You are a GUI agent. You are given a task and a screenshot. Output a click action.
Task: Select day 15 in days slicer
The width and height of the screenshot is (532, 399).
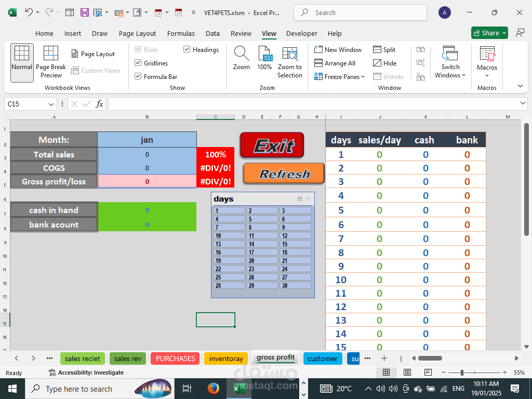point(296,244)
